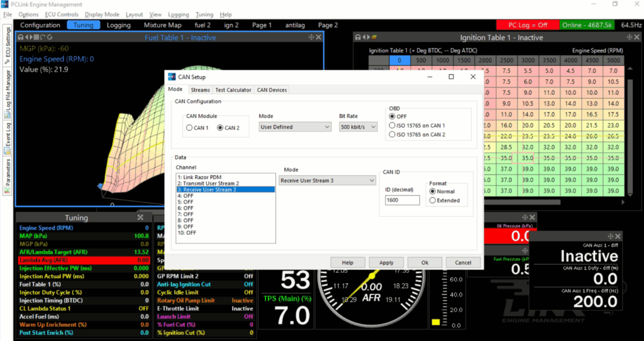The height and width of the screenshot is (341, 644).
Task: Click the Cancel button in CAN Setup
Action: [463, 263]
